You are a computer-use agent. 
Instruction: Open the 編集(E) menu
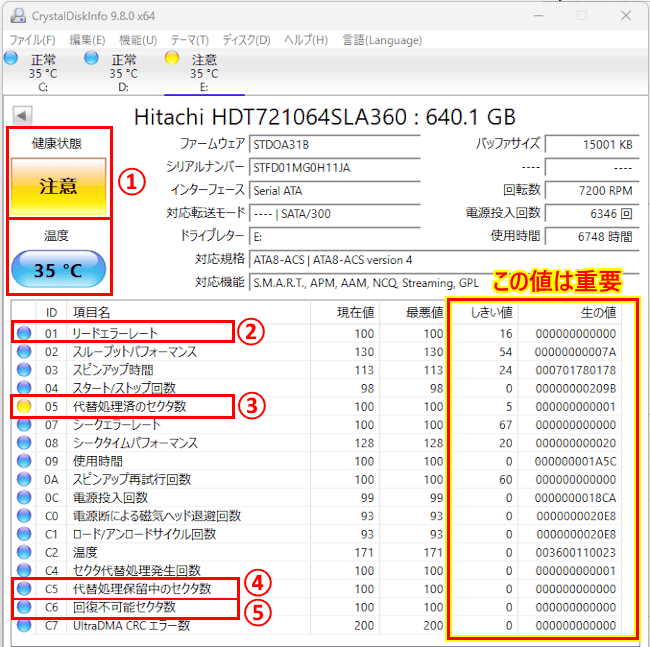(87, 40)
